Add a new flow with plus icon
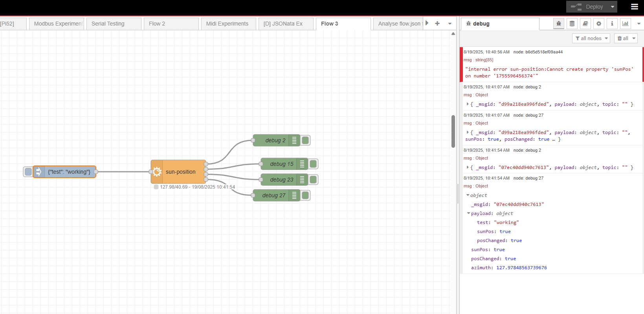Screen dimensions: 644x314 (437, 24)
